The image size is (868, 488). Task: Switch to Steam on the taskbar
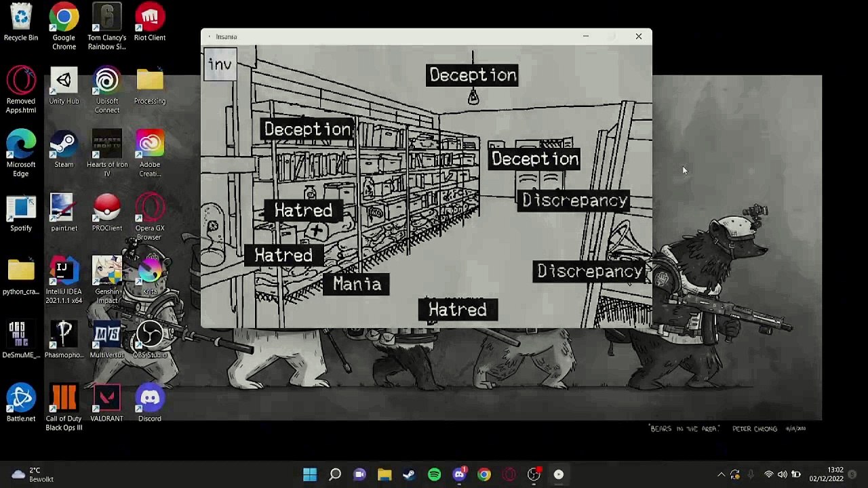point(409,474)
